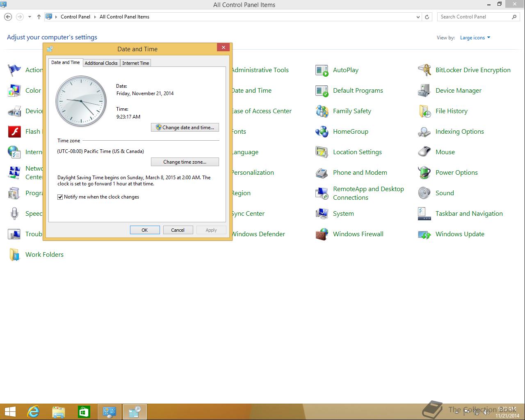This screenshot has height=420, width=525.
Task: Click Change time zone button
Action: [x=185, y=162]
